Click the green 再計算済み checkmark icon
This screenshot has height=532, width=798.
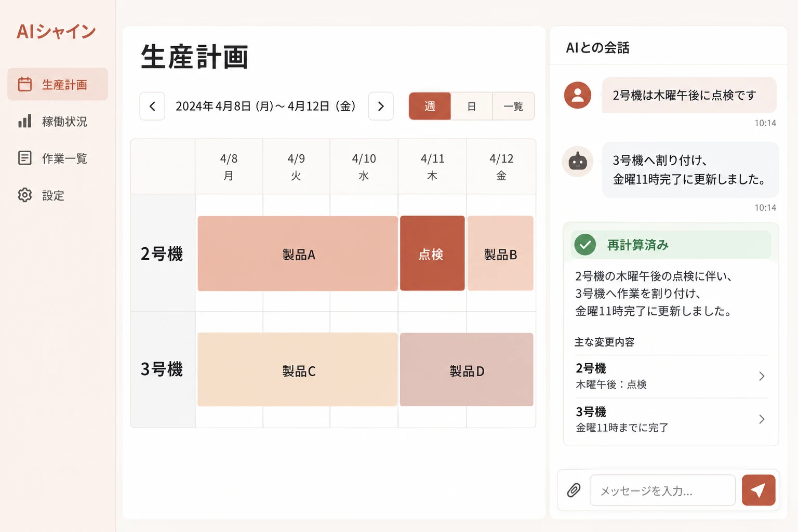click(585, 244)
